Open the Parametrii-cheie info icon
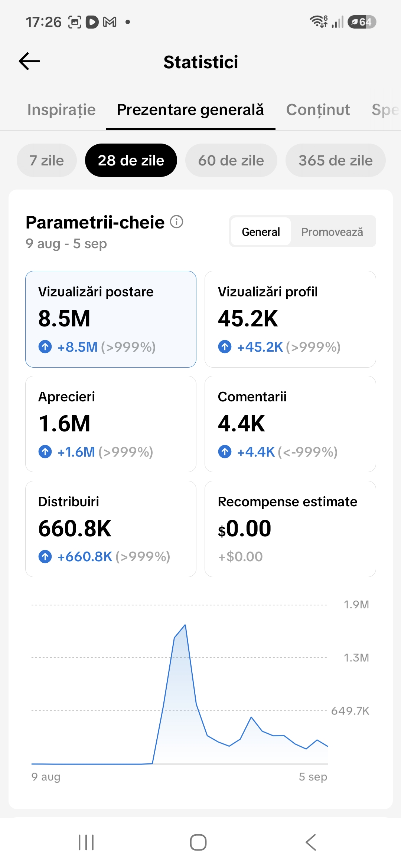Screen dimensions: 401x868 pyautogui.click(x=177, y=222)
